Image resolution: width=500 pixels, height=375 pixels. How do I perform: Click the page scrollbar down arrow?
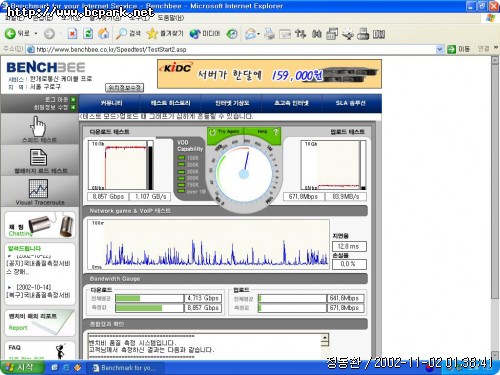click(x=495, y=355)
